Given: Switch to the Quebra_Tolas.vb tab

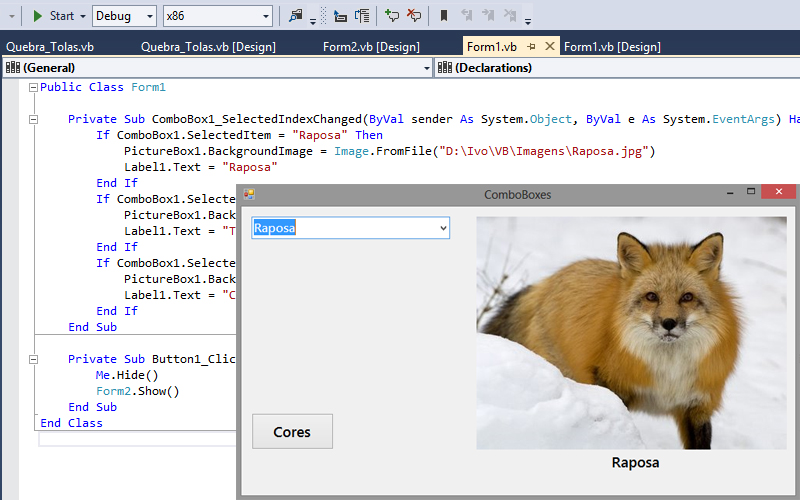Looking at the screenshot, I should click(50, 47).
